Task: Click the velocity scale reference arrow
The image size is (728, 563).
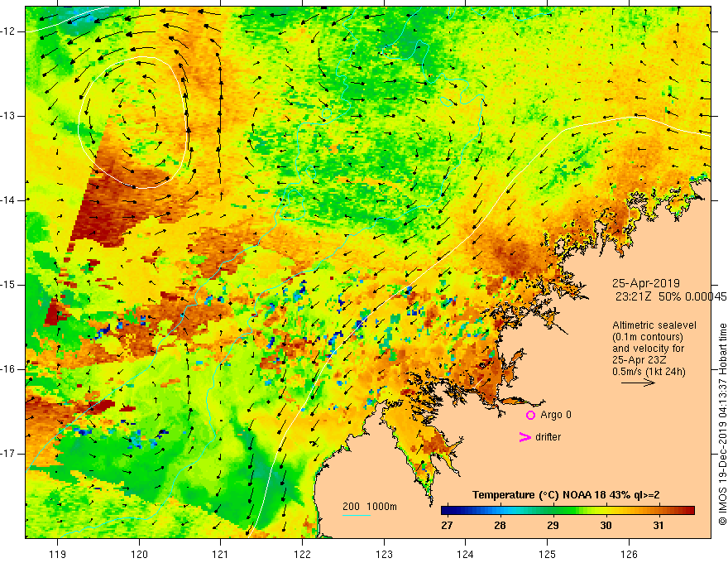Action: (x=638, y=383)
